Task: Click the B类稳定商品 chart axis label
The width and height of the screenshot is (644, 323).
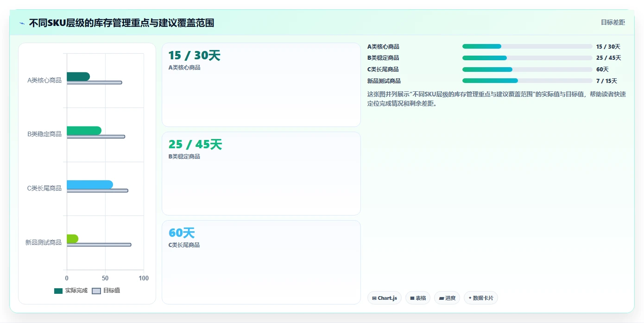Action: coord(44,134)
